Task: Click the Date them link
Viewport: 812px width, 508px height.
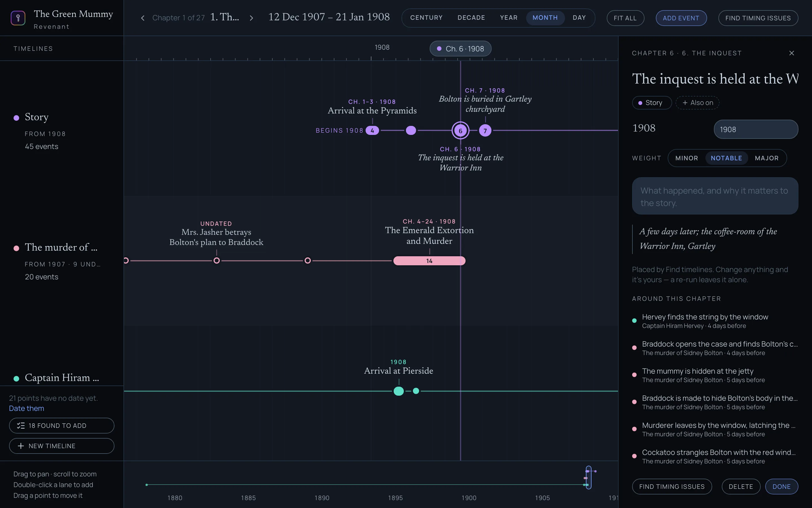Action: pos(27,408)
